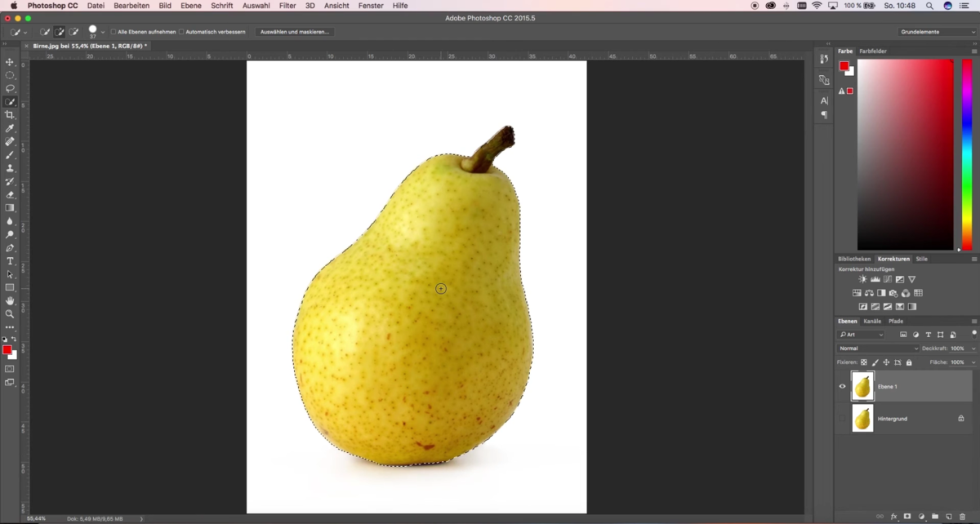Open the Grundelemente workspace dropdown

[x=938, y=32]
